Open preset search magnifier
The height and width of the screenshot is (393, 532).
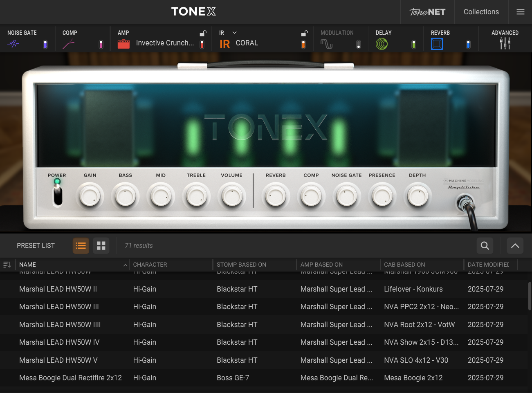click(485, 246)
